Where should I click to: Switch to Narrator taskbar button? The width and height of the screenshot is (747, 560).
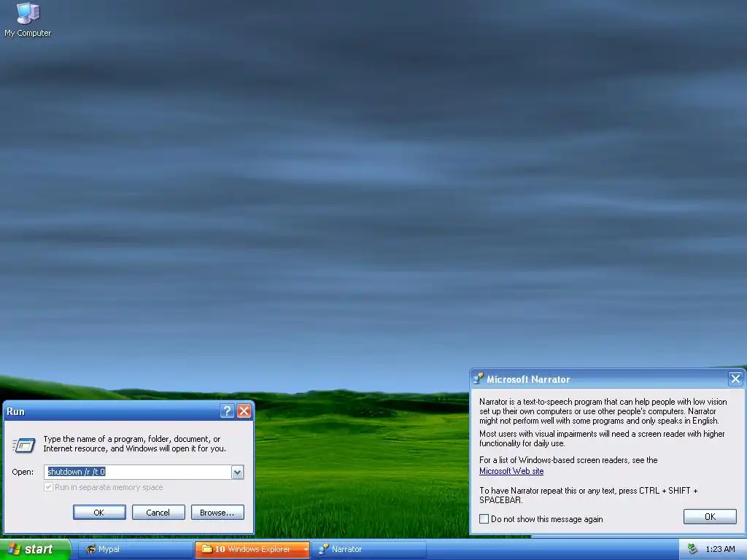point(369,549)
